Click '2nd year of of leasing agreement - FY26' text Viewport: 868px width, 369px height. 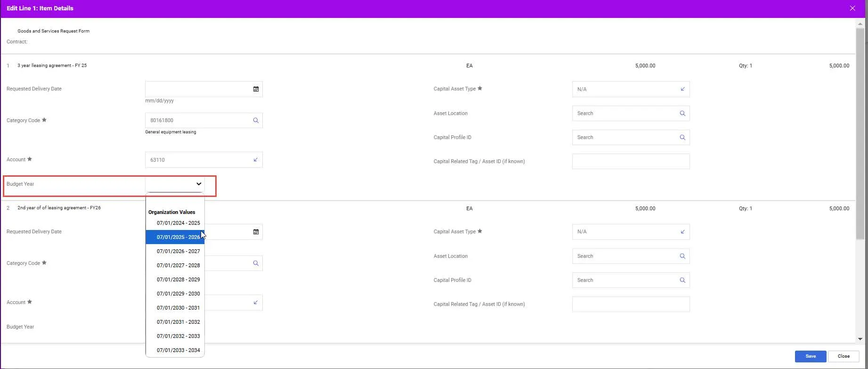pyautogui.click(x=59, y=208)
